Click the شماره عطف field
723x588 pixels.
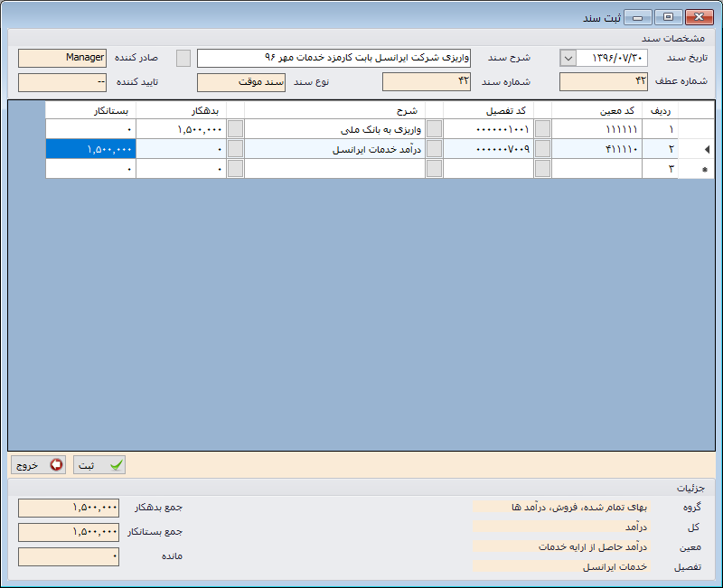(604, 82)
